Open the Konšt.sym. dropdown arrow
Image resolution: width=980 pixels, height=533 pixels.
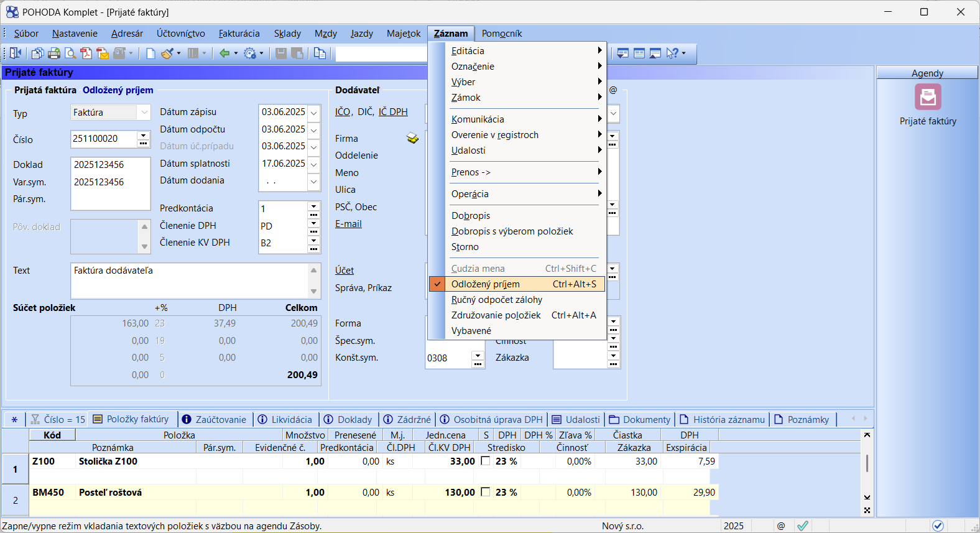point(478,355)
